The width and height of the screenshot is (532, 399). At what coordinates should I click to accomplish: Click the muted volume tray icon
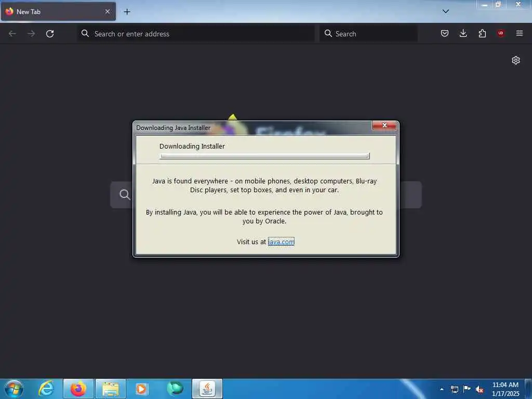coord(480,390)
